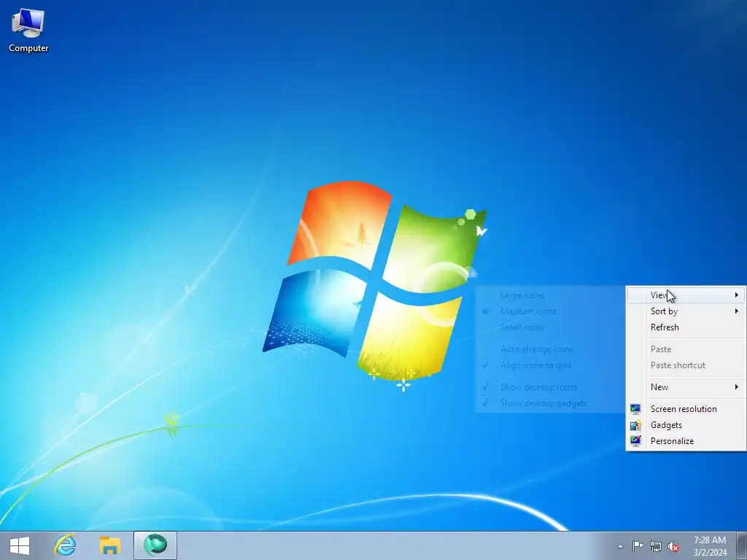Click the arrow beside Sort by

737,311
